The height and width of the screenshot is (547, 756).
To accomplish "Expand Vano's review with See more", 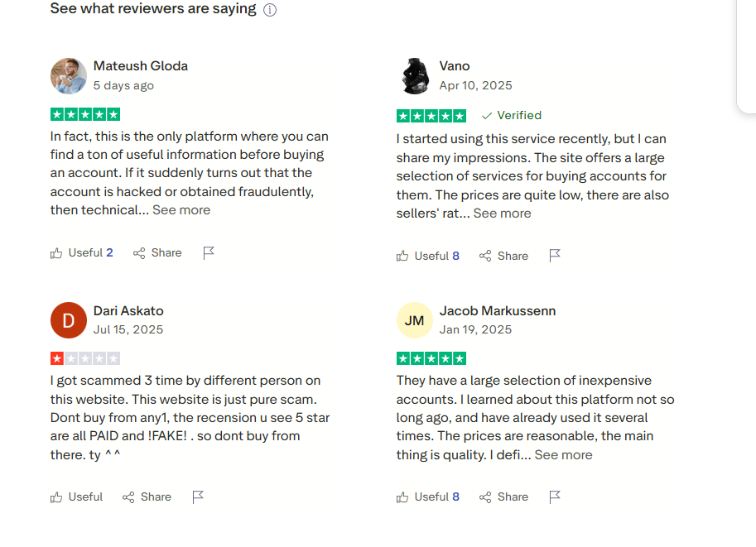I will pos(502,213).
